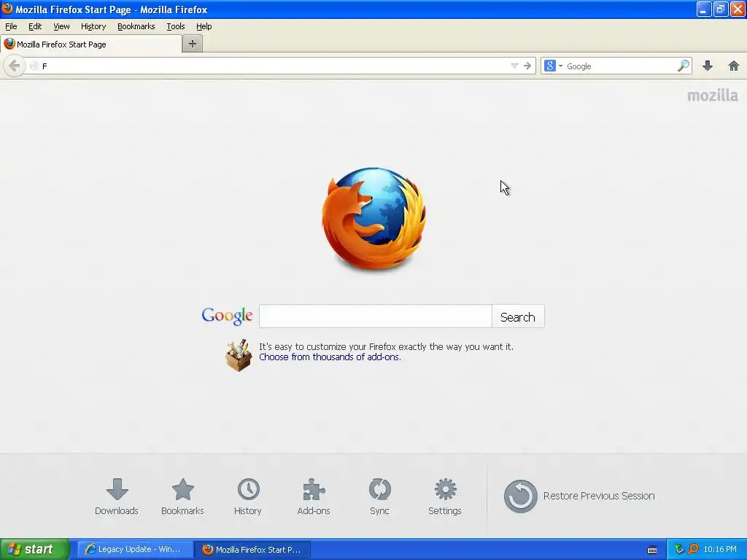The image size is (747, 560).
Task: Open the File menu
Action: [11, 26]
